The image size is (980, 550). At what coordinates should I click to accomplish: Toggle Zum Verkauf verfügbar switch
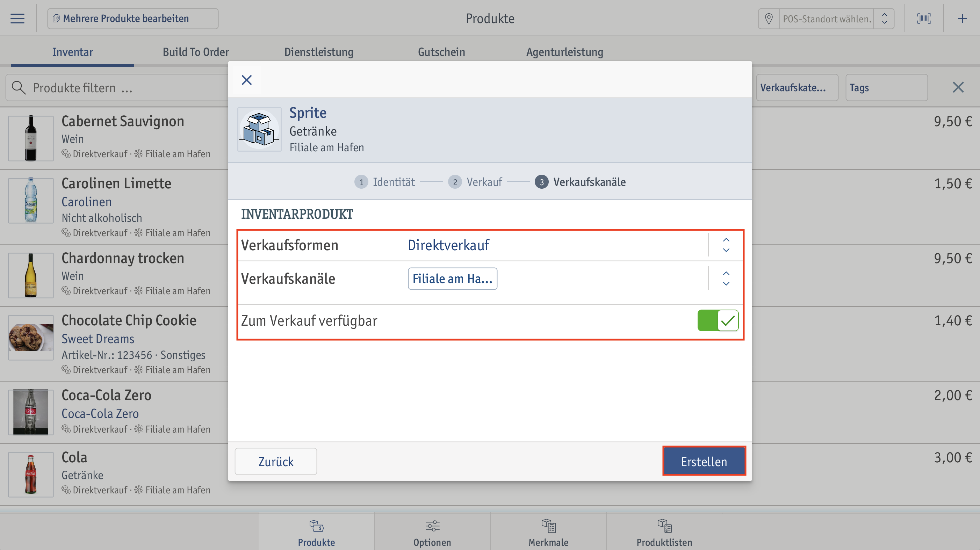coord(718,320)
